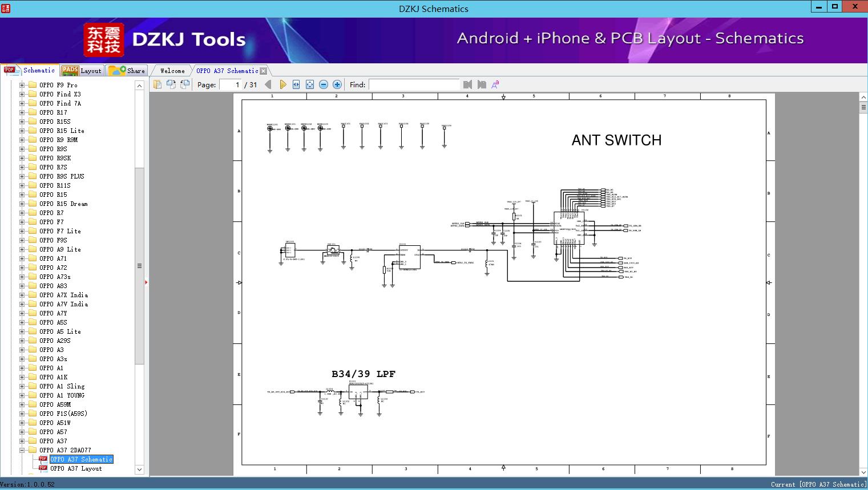Select OPPO A37 Schematic in tree
This screenshot has height=490, width=868.
point(82,459)
